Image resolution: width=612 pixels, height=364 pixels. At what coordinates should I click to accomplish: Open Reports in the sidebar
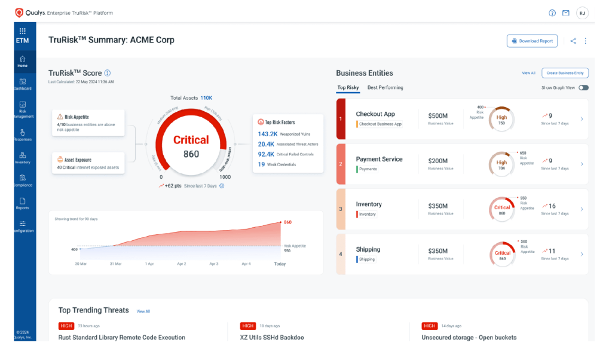tap(22, 203)
